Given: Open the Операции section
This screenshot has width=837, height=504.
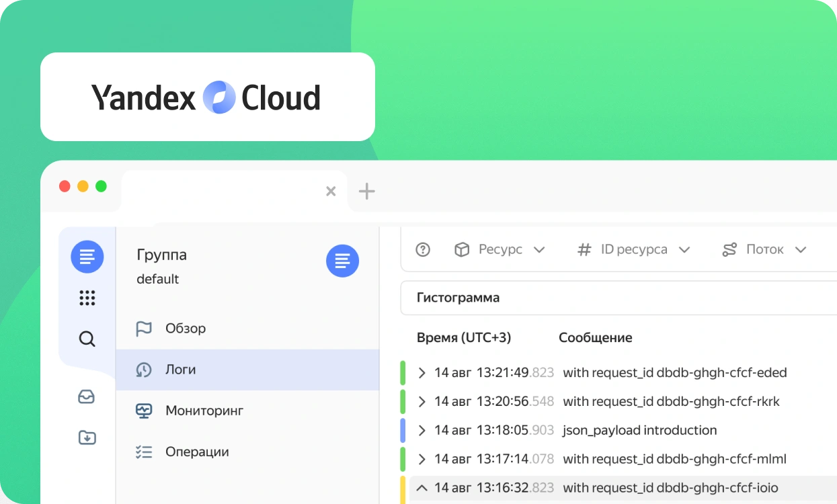Looking at the screenshot, I should click(197, 452).
